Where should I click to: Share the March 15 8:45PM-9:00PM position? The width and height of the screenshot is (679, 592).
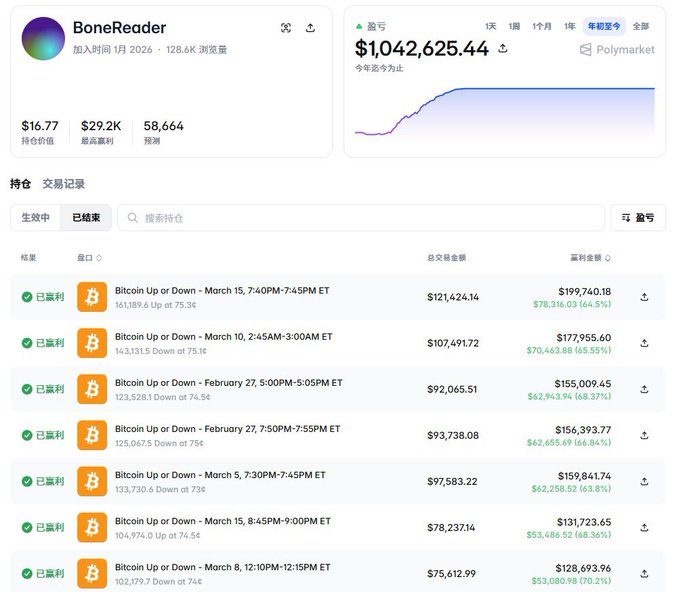[644, 527]
